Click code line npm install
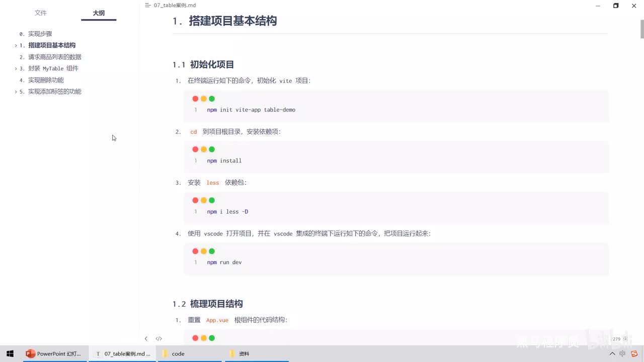Image resolution: width=644 pixels, height=362 pixels. pyautogui.click(x=224, y=161)
